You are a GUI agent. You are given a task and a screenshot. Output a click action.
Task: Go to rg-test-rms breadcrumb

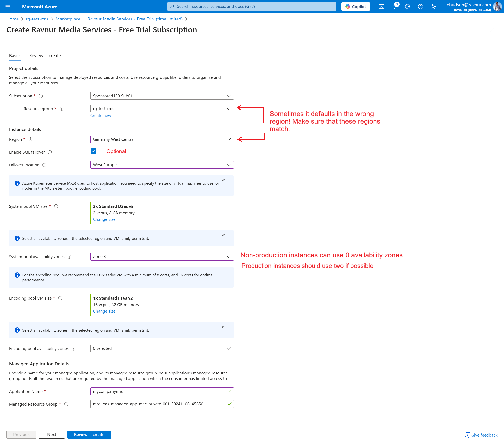click(37, 19)
